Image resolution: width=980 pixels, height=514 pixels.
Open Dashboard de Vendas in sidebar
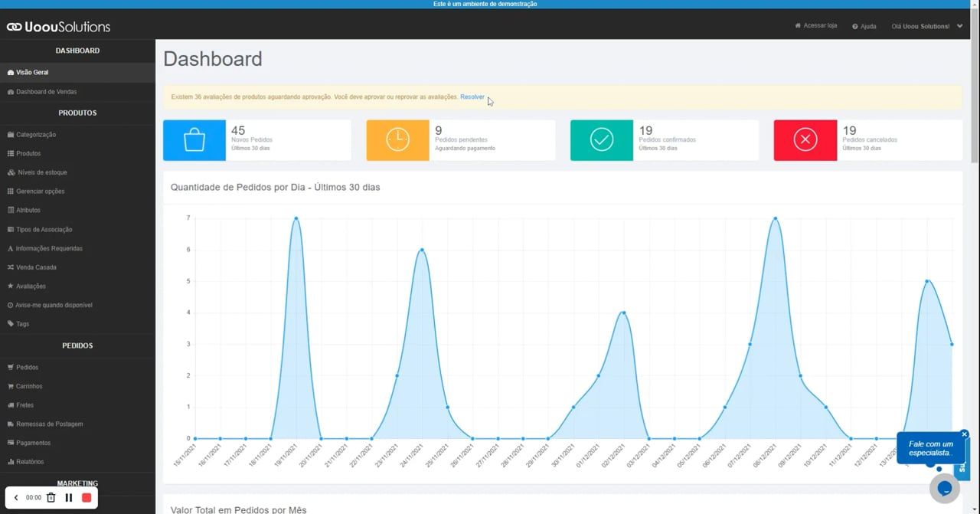[x=46, y=92]
